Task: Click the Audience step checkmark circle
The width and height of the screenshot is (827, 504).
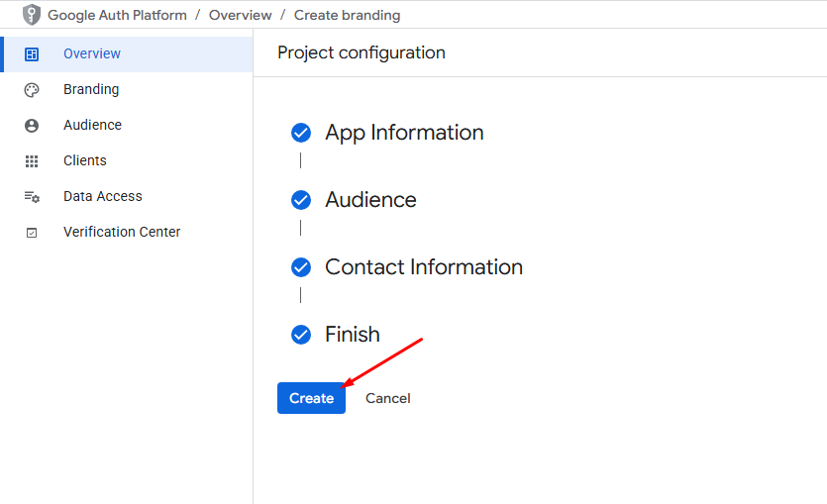Action: pyautogui.click(x=301, y=200)
